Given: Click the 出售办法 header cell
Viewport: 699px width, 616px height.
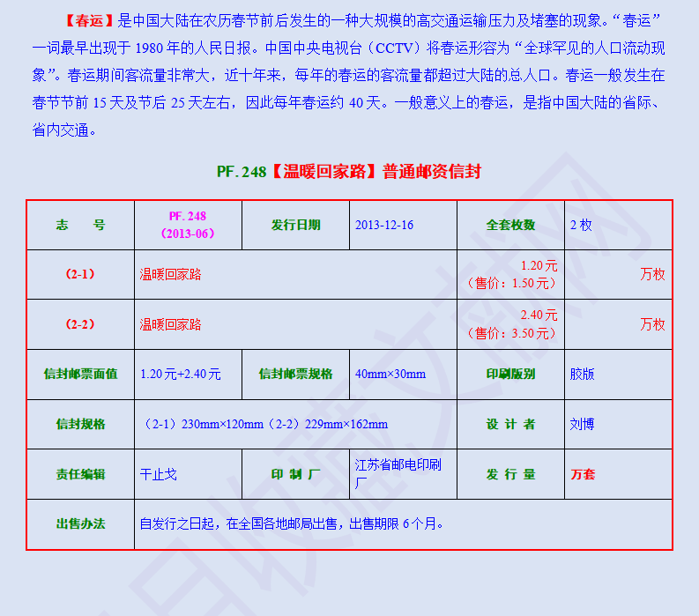Looking at the screenshot, I should 80,523.
